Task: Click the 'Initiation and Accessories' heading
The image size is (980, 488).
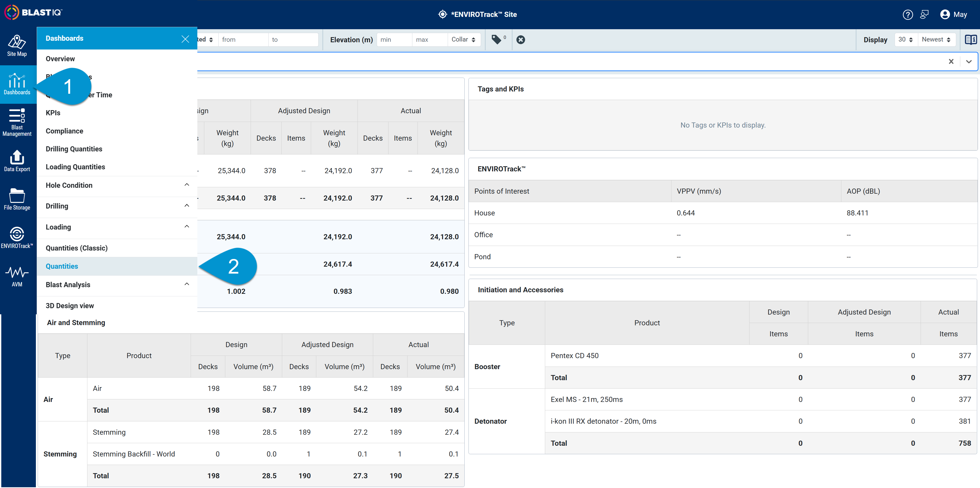Action: [x=520, y=289]
